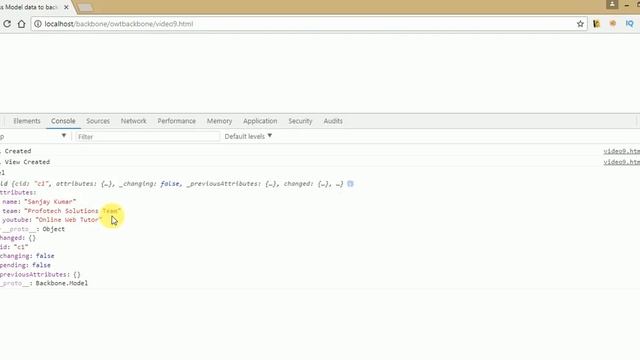Bookmark this page with the star icon

click(x=580, y=24)
